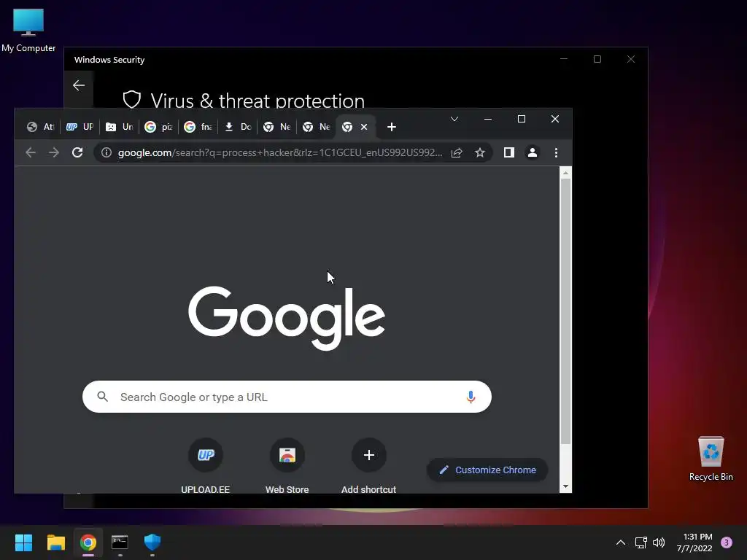Screen dimensions: 747x560
Task: Start voice search with microphone icon
Action: click(471, 397)
